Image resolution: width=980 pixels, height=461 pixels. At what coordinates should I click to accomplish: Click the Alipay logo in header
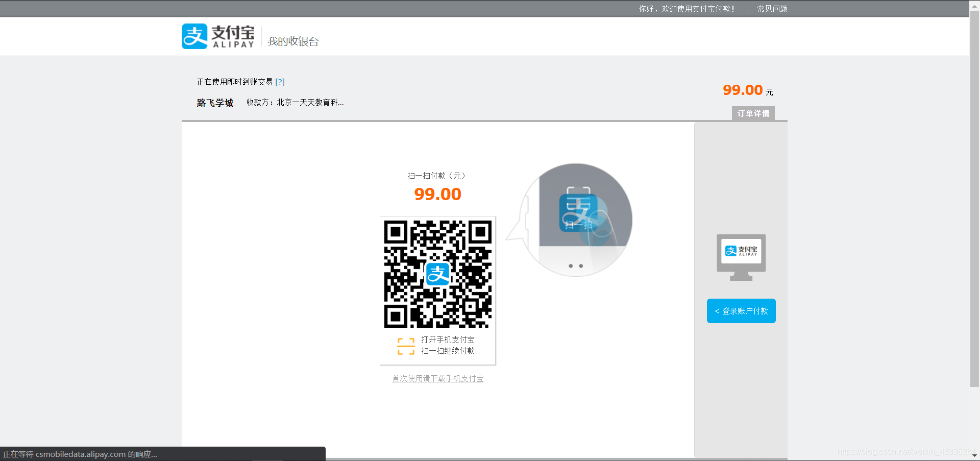tap(218, 36)
